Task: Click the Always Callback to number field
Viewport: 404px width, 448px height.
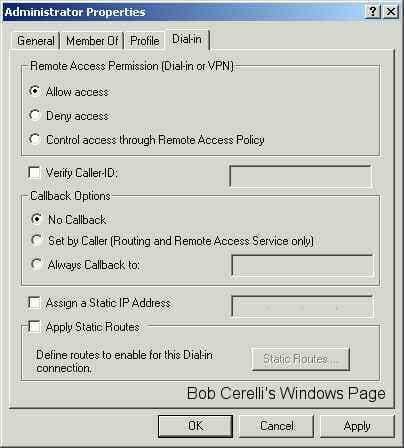Action: [302, 266]
